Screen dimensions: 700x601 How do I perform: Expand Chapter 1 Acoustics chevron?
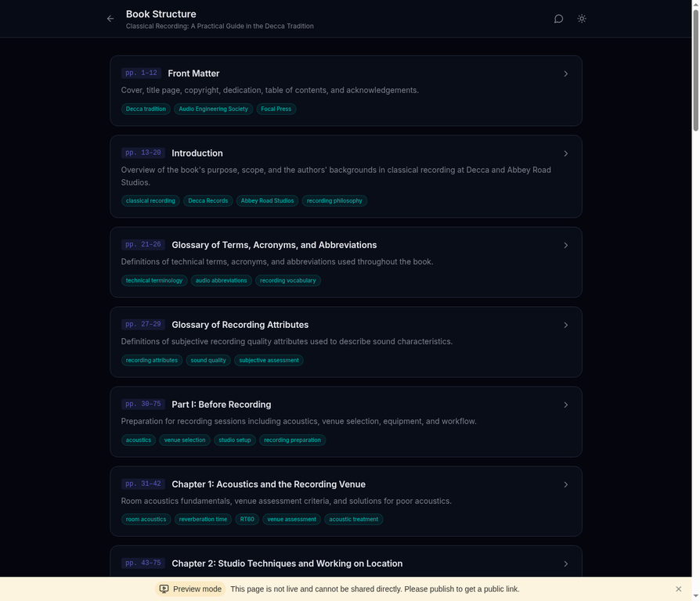click(565, 484)
